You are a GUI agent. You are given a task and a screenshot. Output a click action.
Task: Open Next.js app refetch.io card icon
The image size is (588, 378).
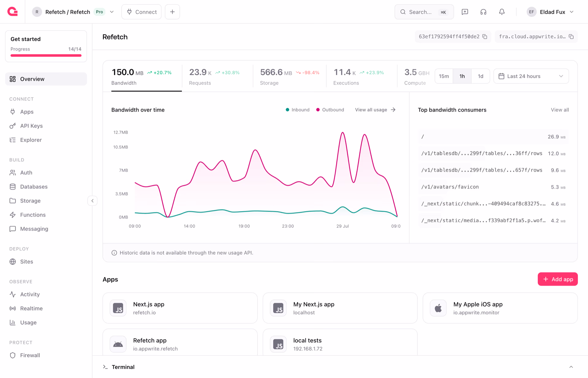point(118,308)
